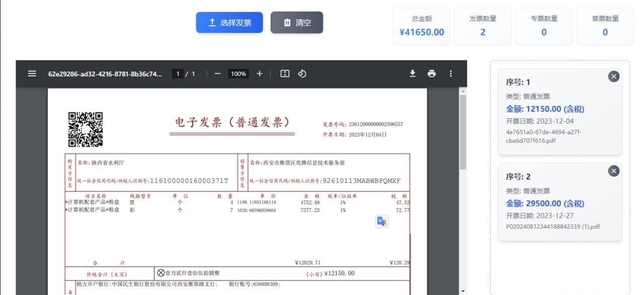The height and width of the screenshot is (295, 644).
Task: Rotate the invoice page counterclockwise
Action: (301, 73)
